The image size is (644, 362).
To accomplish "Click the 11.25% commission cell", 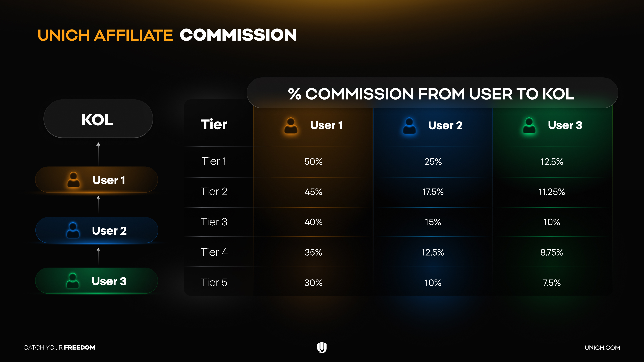I will pos(552,192).
